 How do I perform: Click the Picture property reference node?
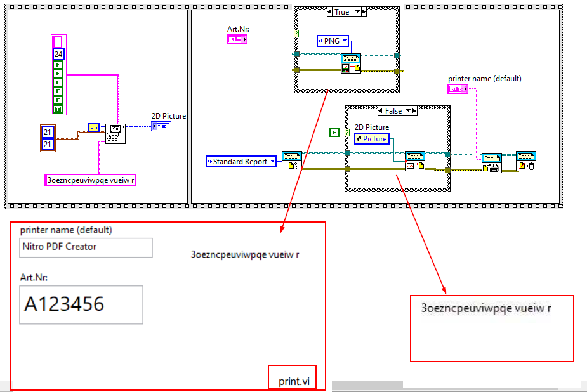(372, 139)
